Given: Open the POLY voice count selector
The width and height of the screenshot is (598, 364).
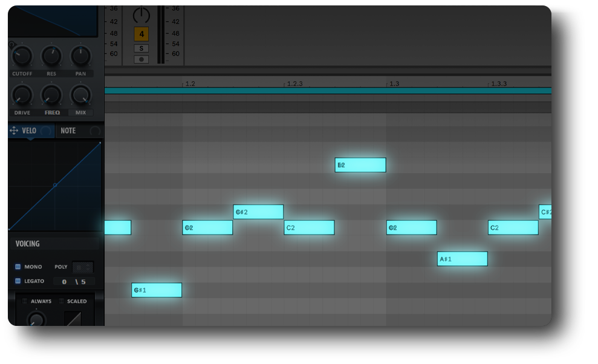Looking at the screenshot, I should click(83, 267).
